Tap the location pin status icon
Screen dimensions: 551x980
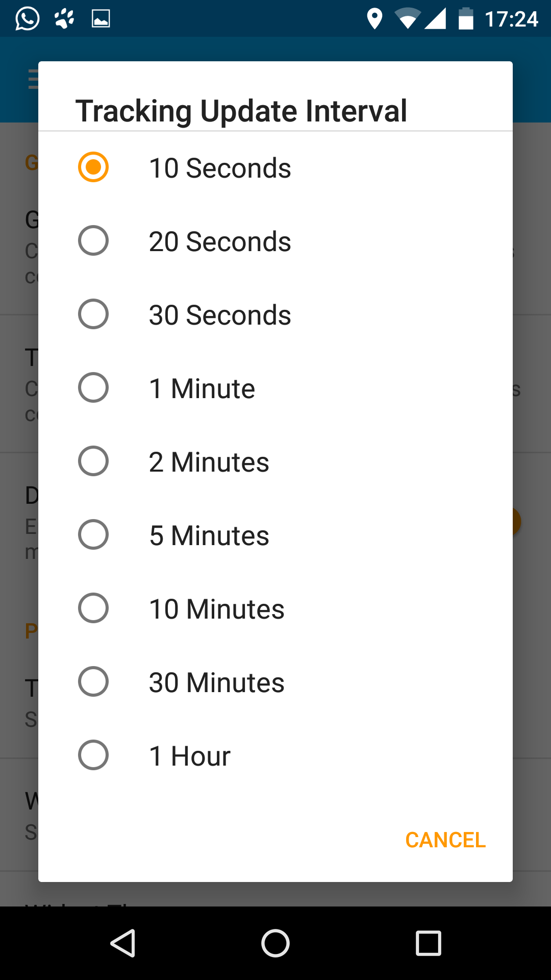point(374,19)
